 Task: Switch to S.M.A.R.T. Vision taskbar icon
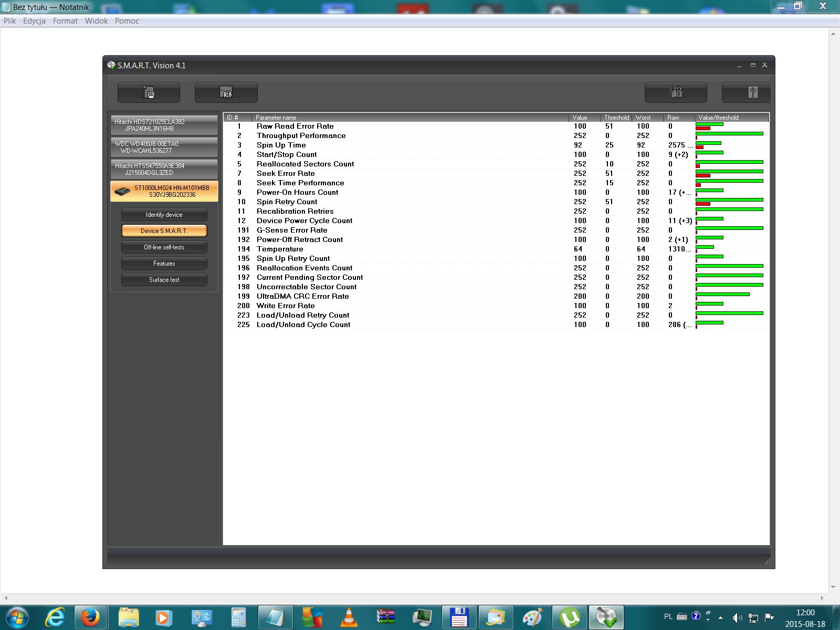pos(606,617)
